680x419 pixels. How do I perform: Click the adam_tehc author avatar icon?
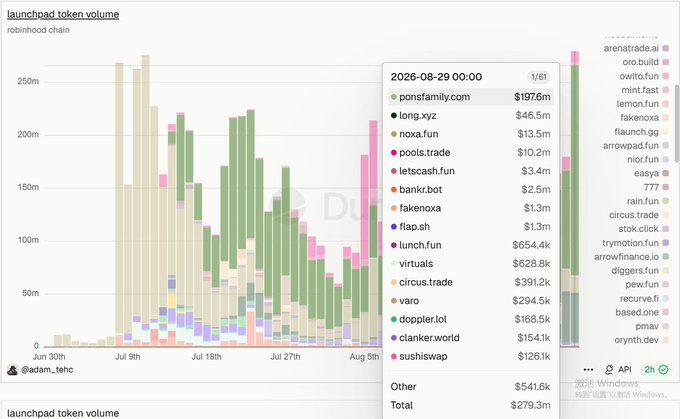[13, 370]
